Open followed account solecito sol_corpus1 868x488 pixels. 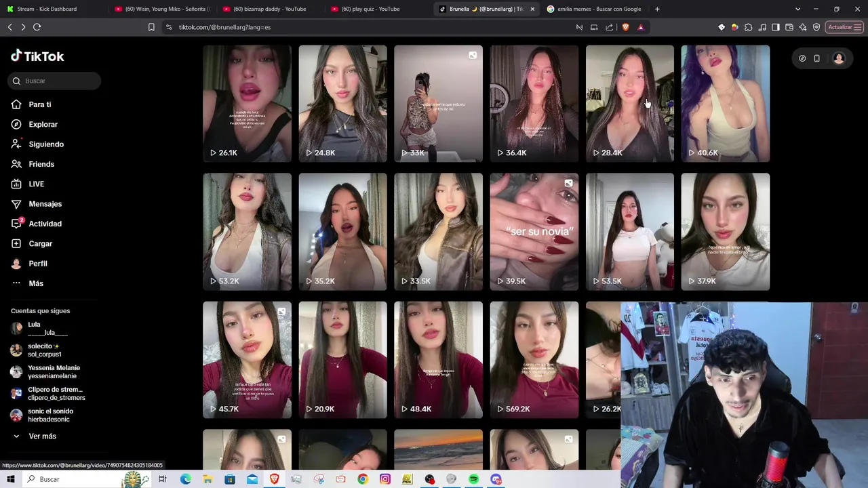click(47, 350)
